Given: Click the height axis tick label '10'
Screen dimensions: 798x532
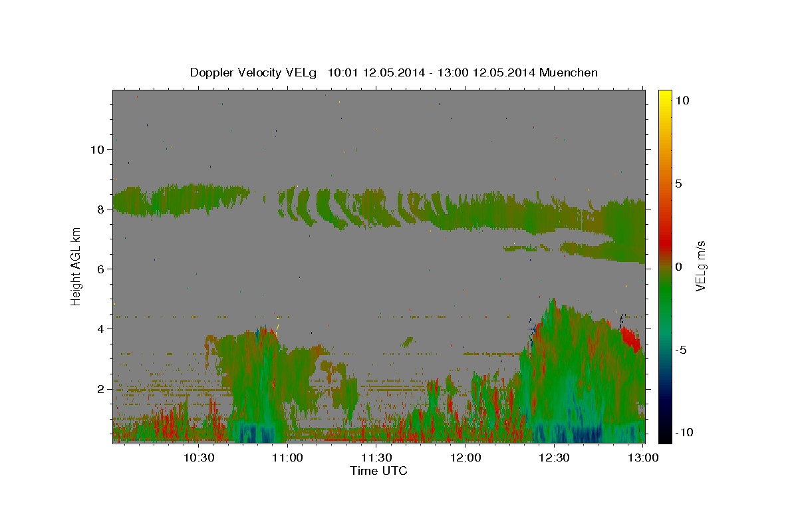Looking at the screenshot, I should click(x=97, y=149).
